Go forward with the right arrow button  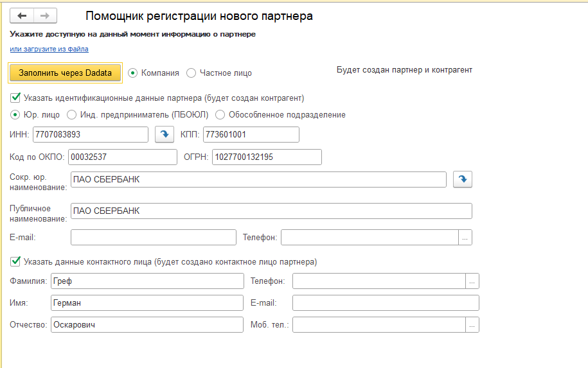(46, 16)
